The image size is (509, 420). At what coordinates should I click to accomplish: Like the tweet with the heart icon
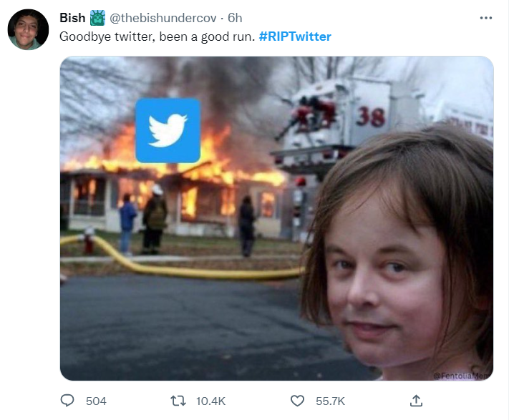299,401
